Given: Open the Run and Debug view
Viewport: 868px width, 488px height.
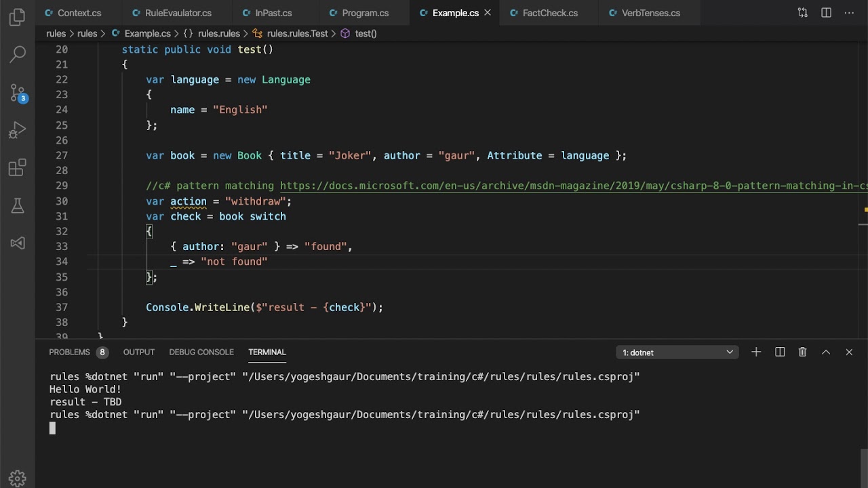Looking at the screenshot, I should pyautogui.click(x=18, y=130).
